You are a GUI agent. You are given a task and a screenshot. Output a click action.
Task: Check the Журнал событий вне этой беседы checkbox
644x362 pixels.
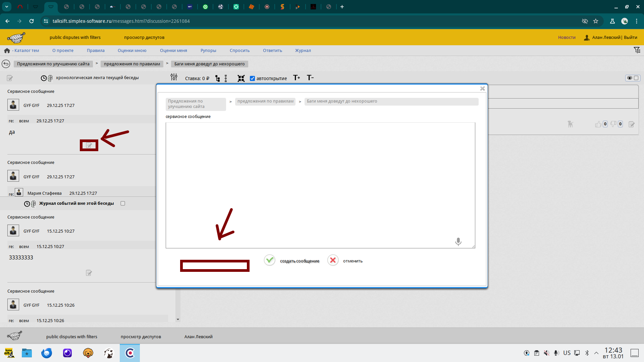click(x=123, y=203)
